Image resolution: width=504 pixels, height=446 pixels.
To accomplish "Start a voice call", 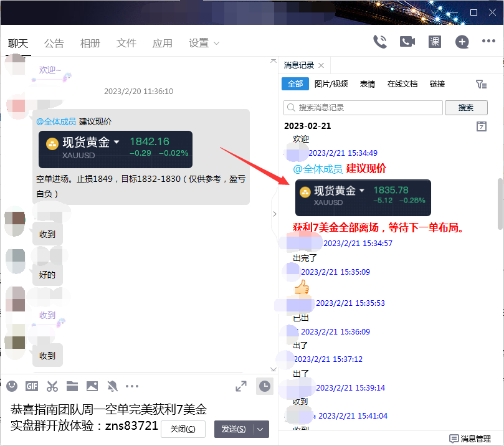I will coord(379,42).
